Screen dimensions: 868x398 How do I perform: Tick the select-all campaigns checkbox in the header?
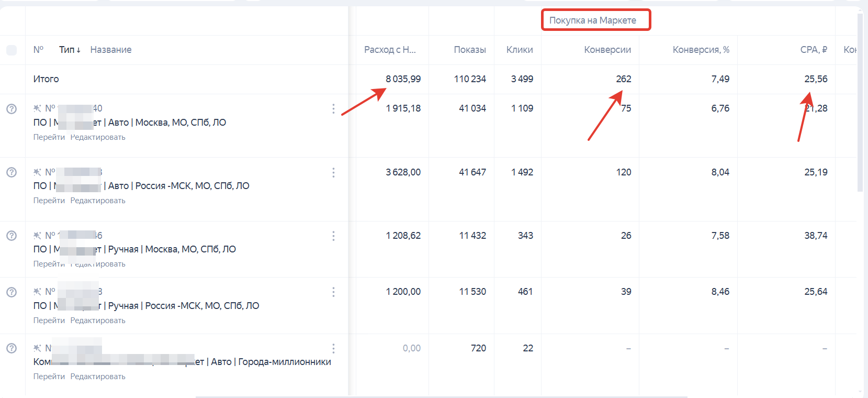[12, 50]
